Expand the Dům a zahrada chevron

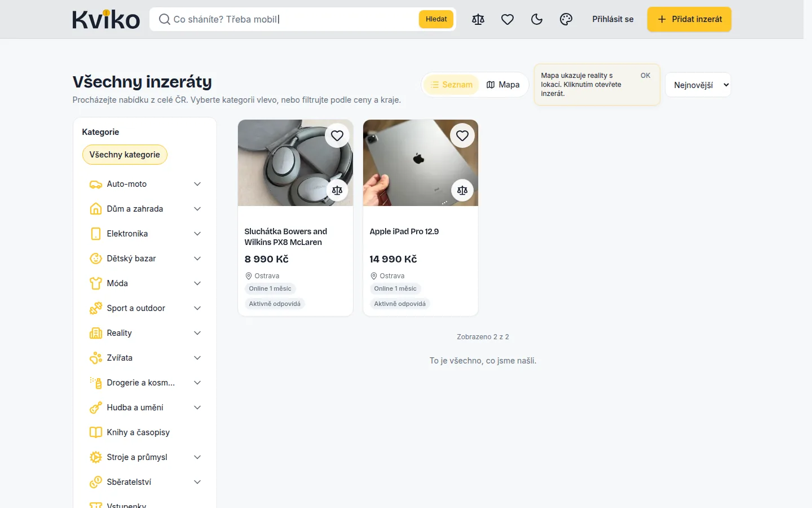pos(197,209)
